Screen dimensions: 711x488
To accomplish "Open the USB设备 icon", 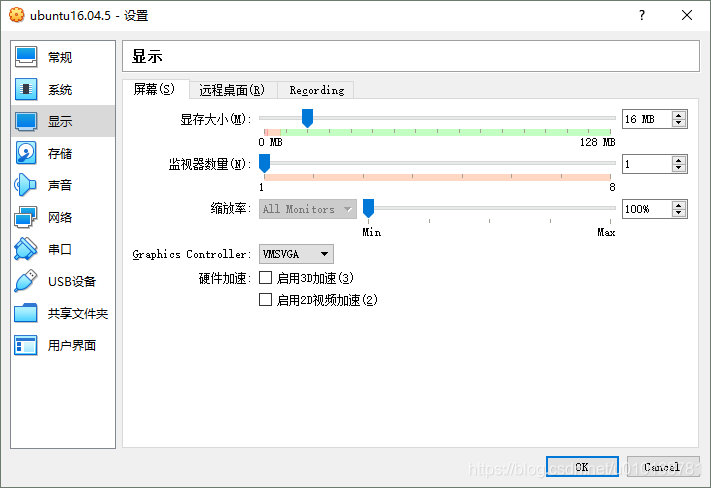I will pyautogui.click(x=25, y=281).
